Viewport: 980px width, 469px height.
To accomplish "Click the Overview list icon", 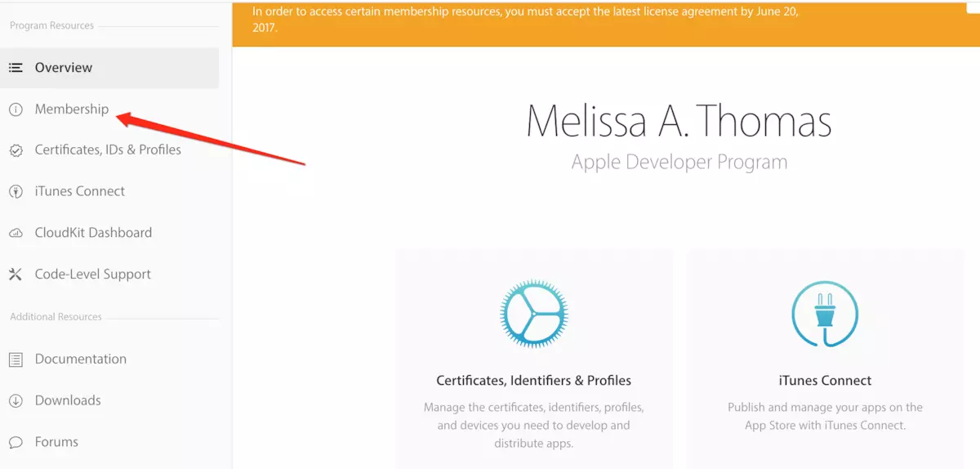I will [x=16, y=68].
